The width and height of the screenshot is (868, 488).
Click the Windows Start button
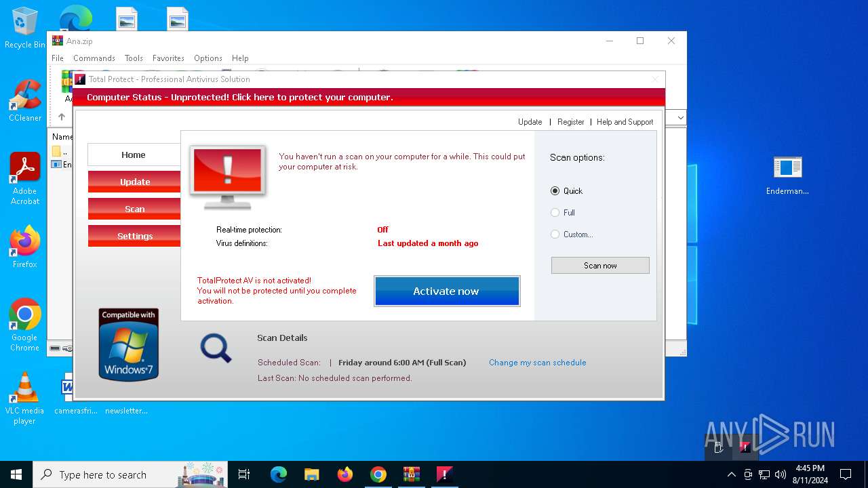tap(16, 474)
